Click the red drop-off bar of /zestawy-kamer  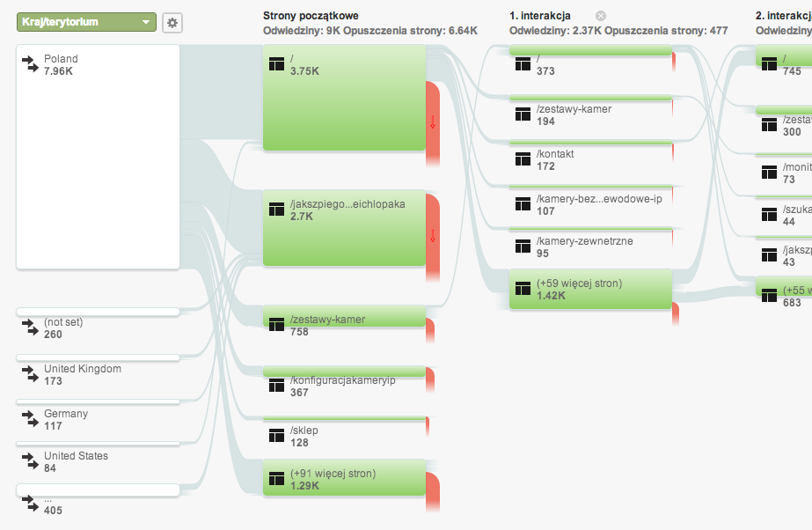click(431, 331)
